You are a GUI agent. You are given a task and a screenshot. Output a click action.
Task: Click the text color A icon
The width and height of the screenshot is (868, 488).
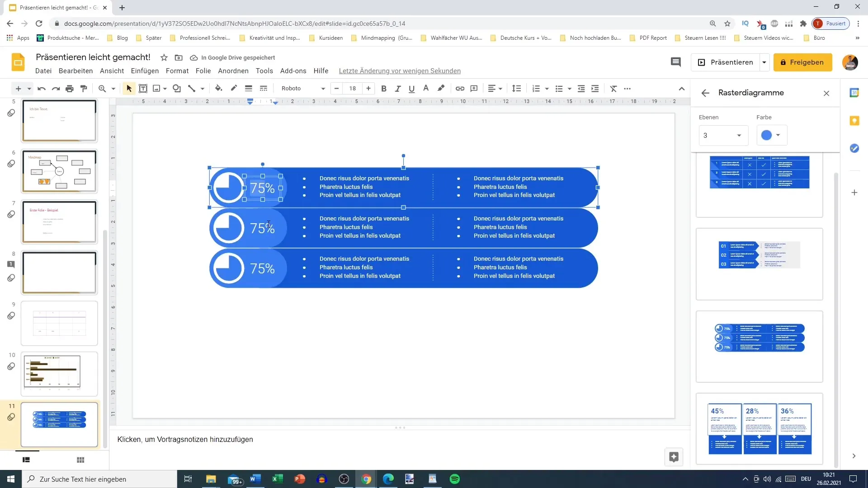[x=426, y=89]
